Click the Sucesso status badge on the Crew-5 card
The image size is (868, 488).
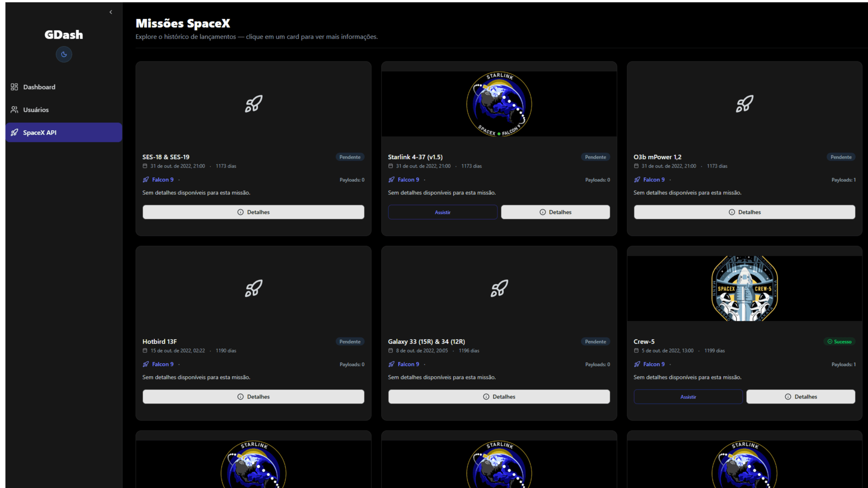point(839,342)
